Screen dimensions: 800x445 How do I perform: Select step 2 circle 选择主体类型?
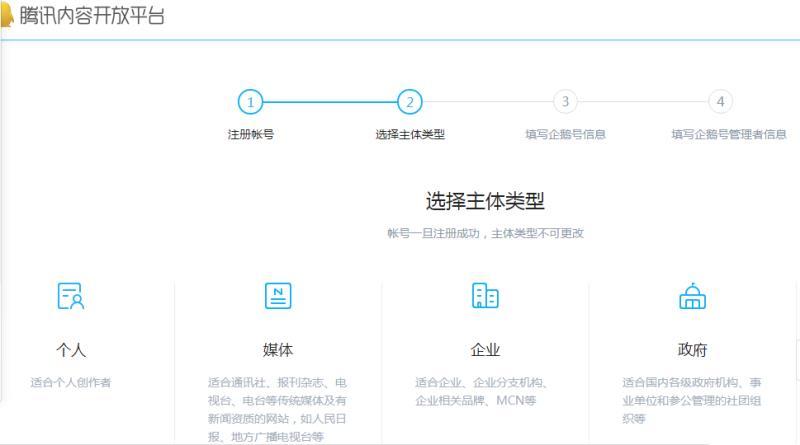click(x=410, y=102)
